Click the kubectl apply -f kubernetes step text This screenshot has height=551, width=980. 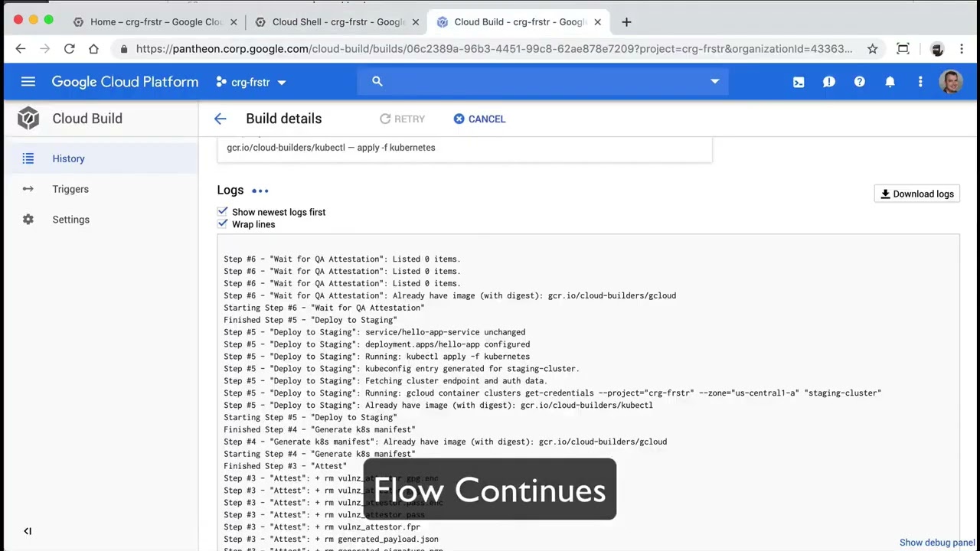[x=331, y=147]
